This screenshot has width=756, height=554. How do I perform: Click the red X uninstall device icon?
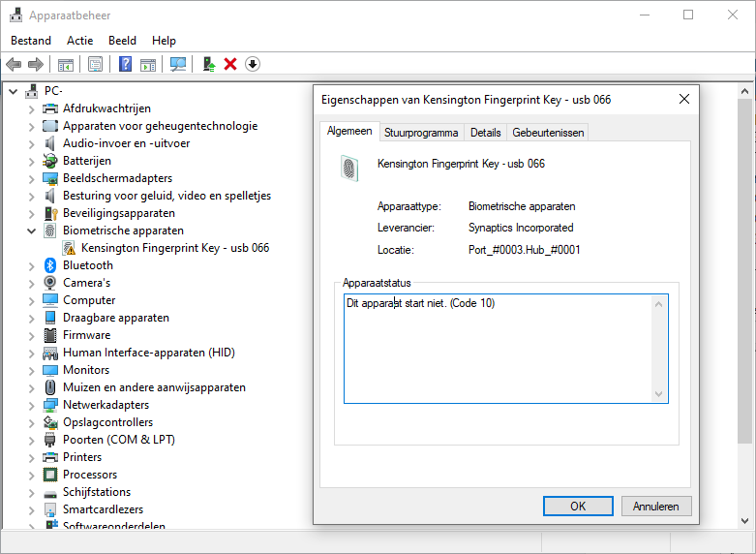[230, 64]
